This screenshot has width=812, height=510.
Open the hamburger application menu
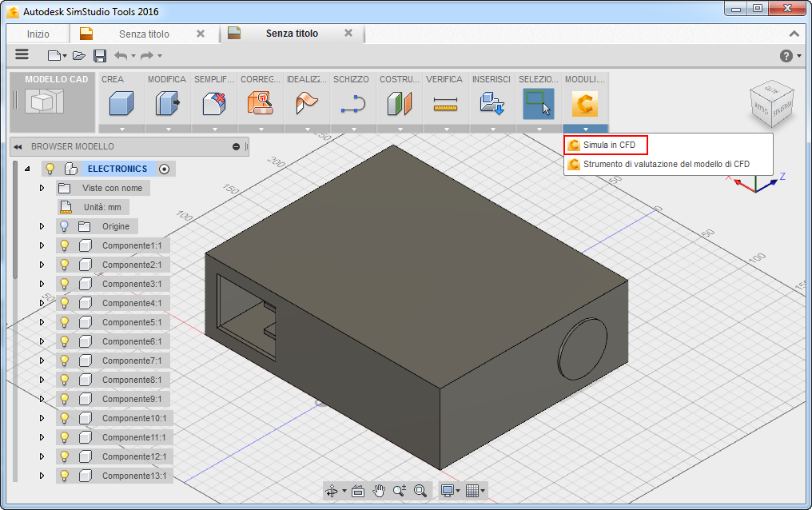pos(22,54)
